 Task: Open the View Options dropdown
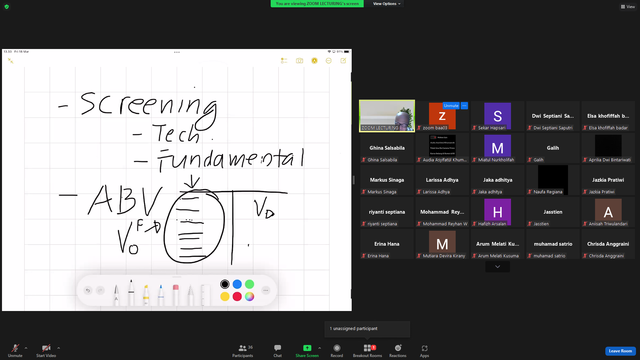coord(386,4)
